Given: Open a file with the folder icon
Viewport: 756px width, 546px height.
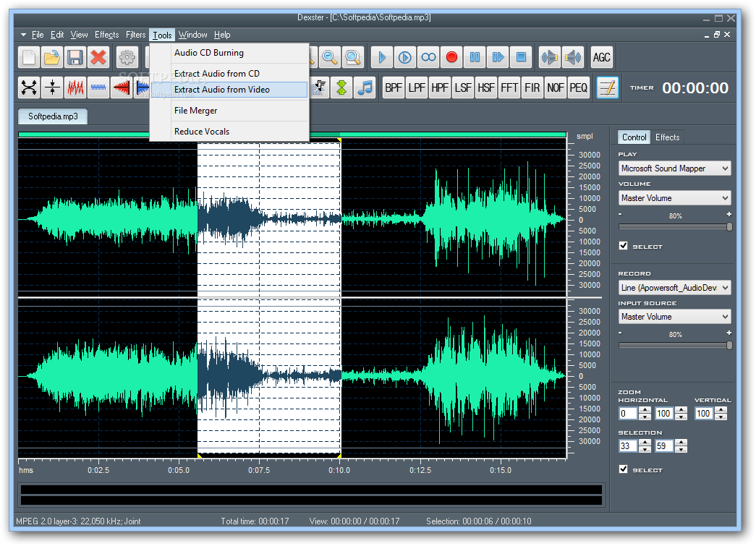Looking at the screenshot, I should pyautogui.click(x=51, y=57).
